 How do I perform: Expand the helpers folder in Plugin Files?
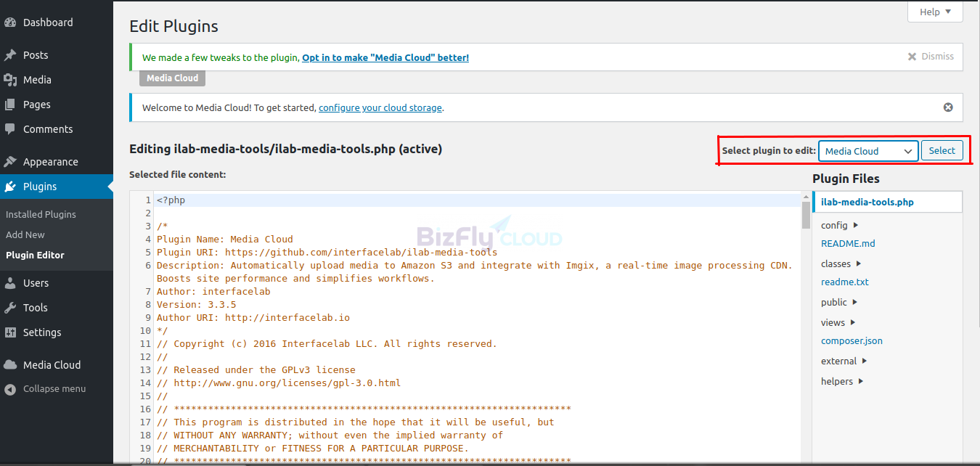tap(843, 382)
